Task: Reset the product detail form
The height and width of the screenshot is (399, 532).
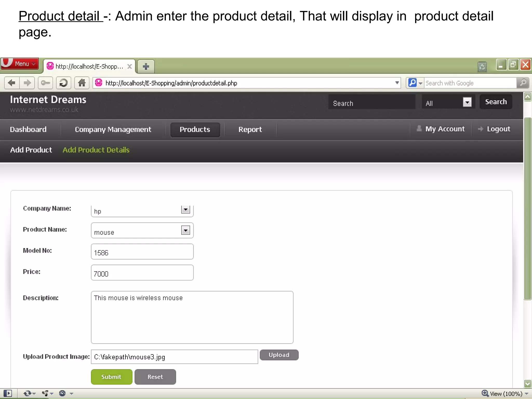Action: pos(155,377)
